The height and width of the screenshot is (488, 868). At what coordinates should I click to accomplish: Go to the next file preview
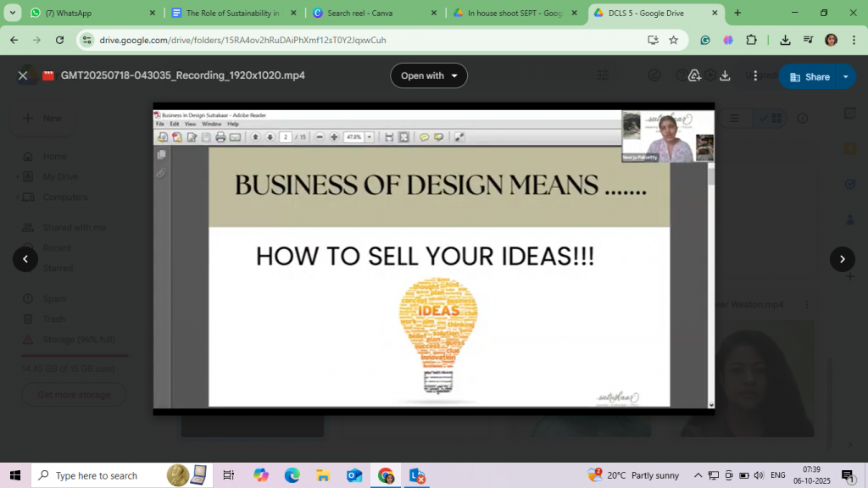[842, 259]
